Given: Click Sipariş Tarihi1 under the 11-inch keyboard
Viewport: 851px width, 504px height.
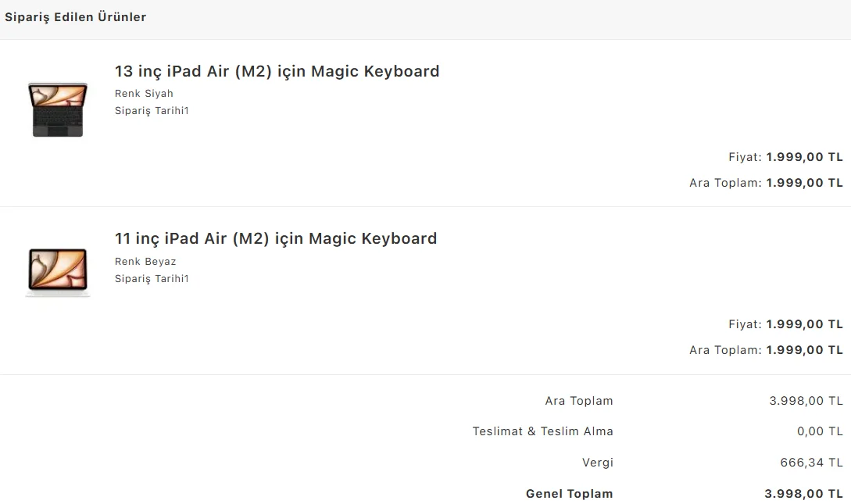Looking at the screenshot, I should coord(152,279).
